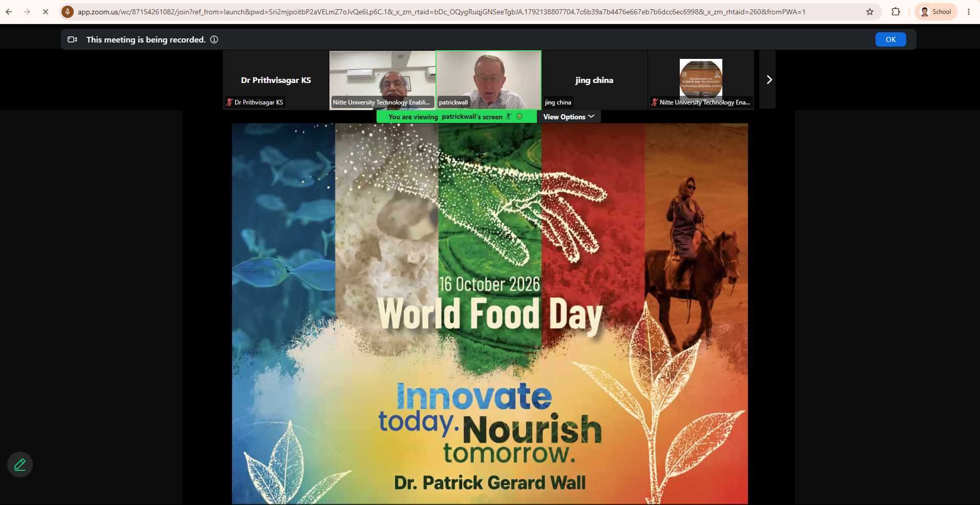
Task: Select the Nitte University Technology Enabli... video tile
Action: (x=382, y=80)
